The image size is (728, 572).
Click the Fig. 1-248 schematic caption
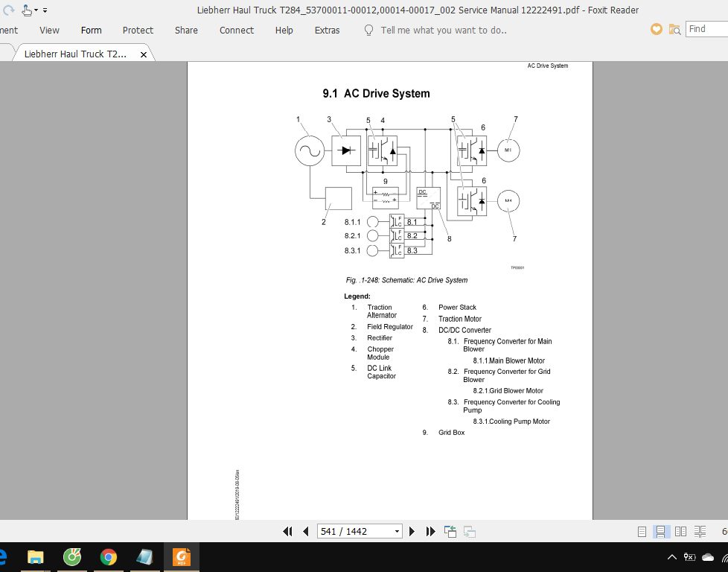pos(406,280)
